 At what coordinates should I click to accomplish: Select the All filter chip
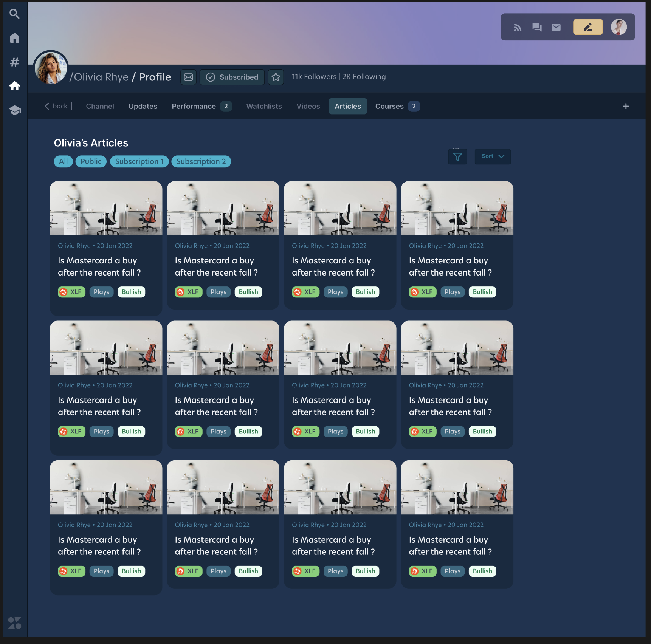coord(63,161)
